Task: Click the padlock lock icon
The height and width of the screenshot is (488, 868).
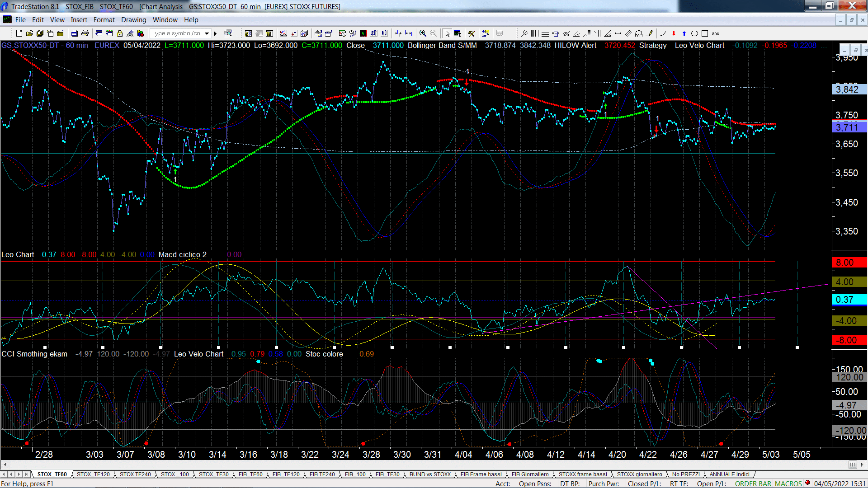Action: (x=120, y=33)
